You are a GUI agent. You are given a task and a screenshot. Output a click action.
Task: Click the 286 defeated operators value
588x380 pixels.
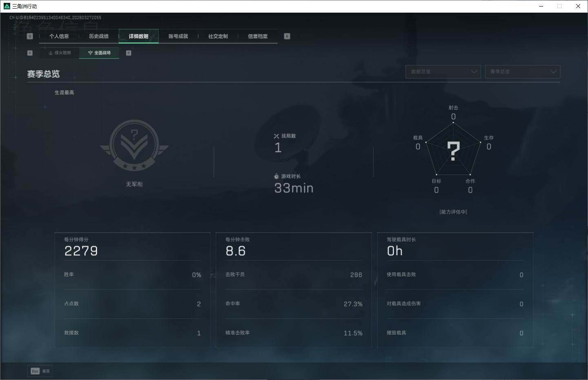tap(356, 275)
